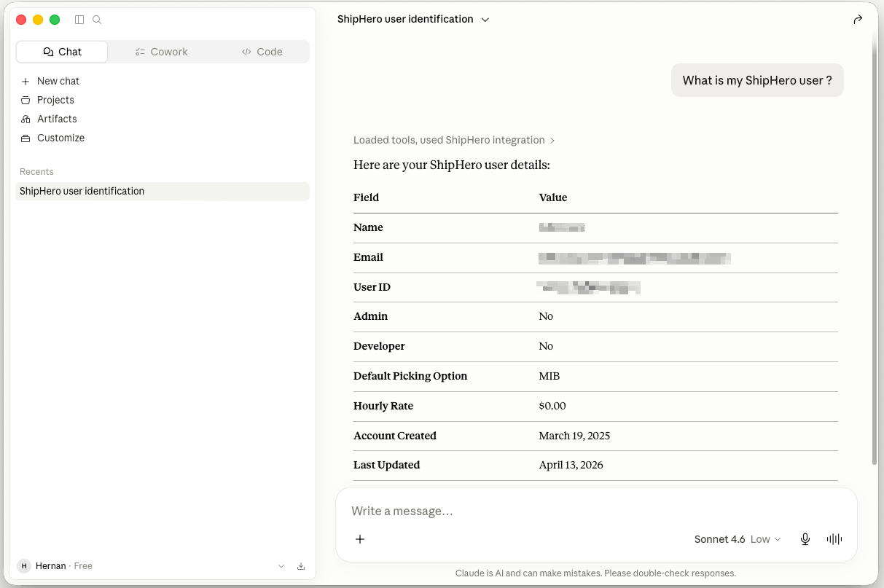Viewport: 884px width, 588px height.
Task: Click the Last Updated label
Action: pos(386,465)
